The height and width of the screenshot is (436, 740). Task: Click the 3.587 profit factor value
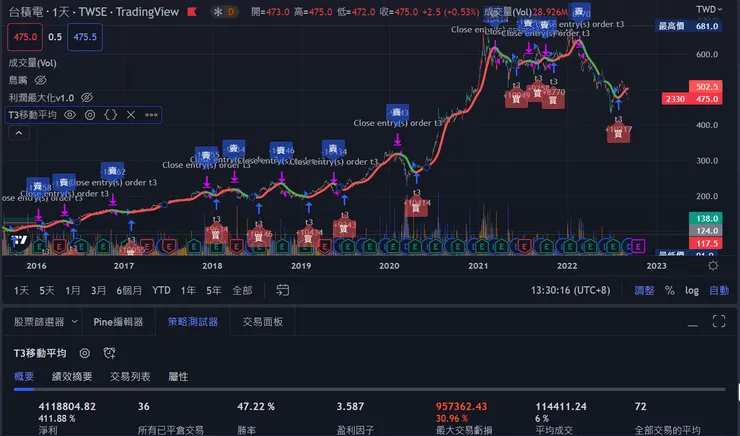pyautogui.click(x=350, y=406)
